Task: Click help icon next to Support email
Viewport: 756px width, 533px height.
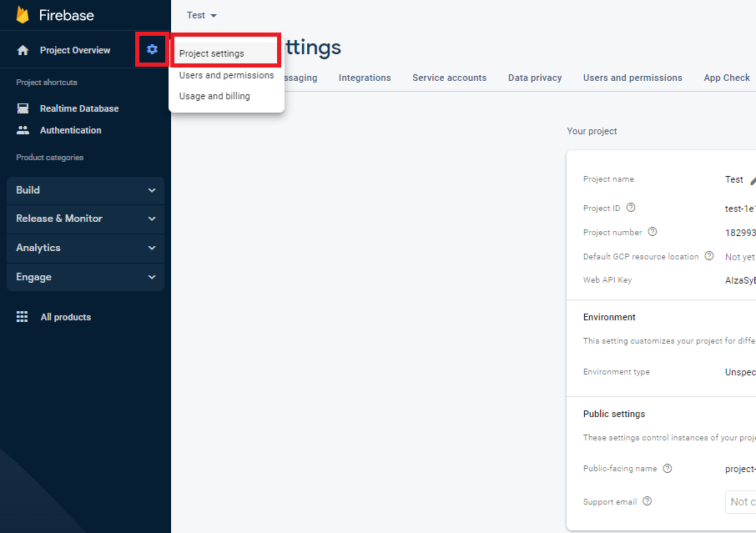Action: 647,501
